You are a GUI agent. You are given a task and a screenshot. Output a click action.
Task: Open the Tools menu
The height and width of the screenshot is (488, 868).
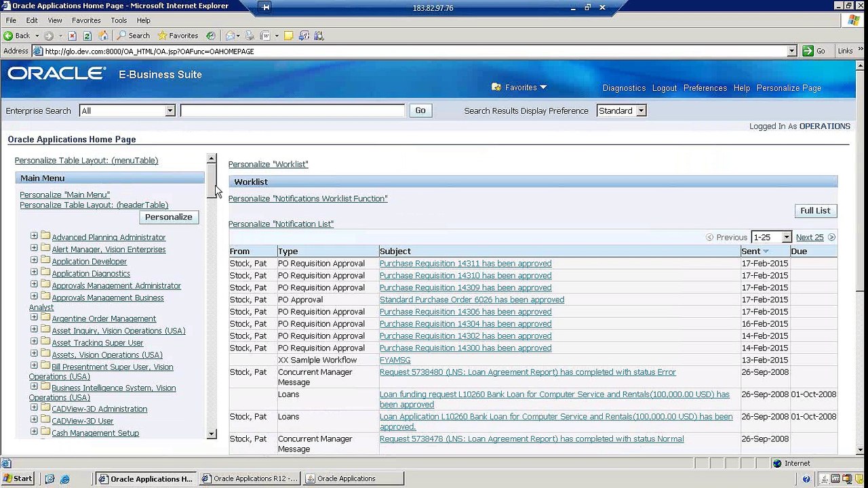pyautogui.click(x=119, y=20)
